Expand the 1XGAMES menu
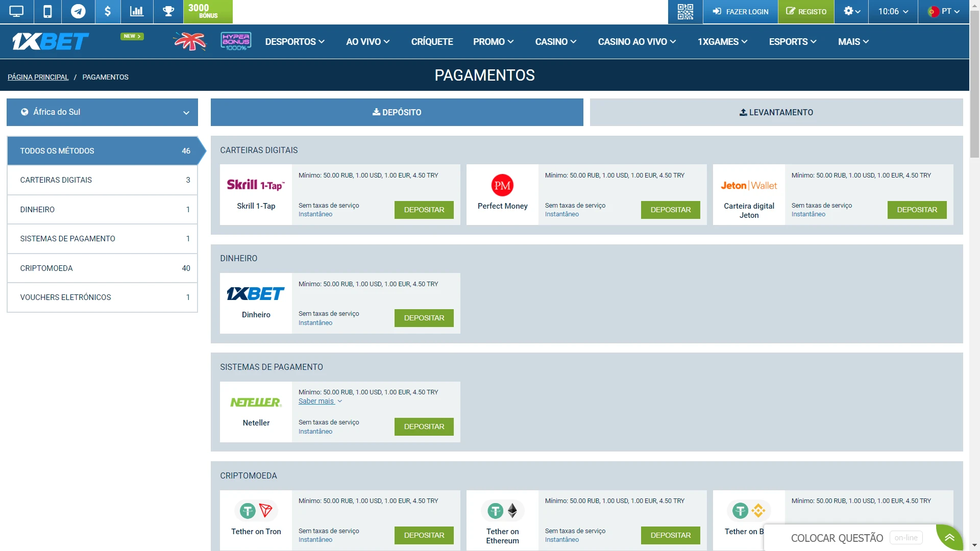The width and height of the screenshot is (980, 551). click(x=722, y=42)
